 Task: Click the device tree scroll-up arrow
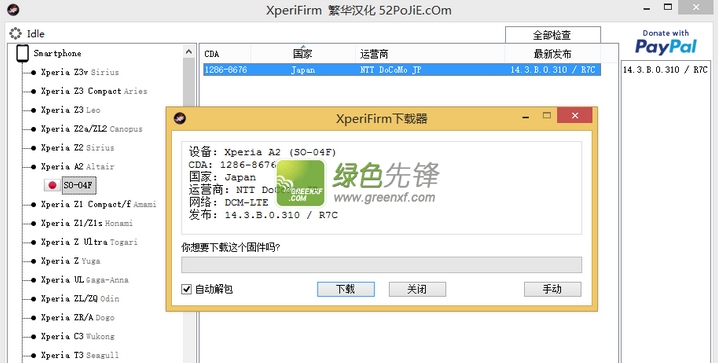(x=189, y=52)
